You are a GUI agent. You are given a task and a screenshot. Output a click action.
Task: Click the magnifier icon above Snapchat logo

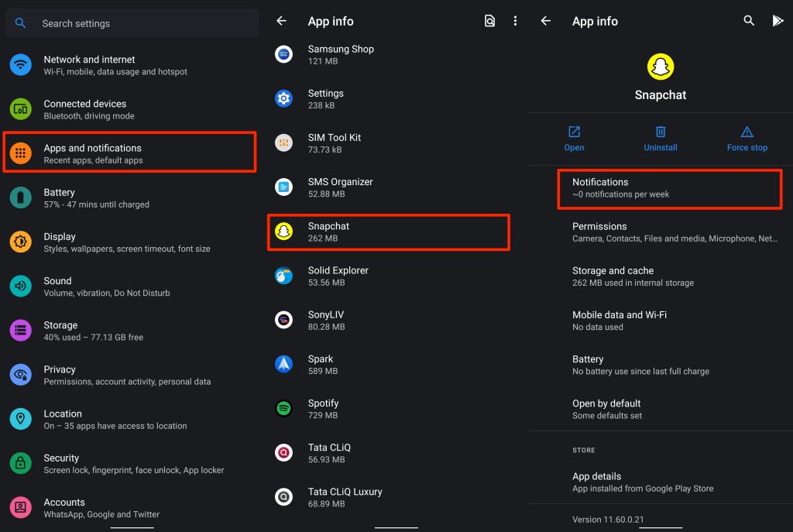[749, 22]
